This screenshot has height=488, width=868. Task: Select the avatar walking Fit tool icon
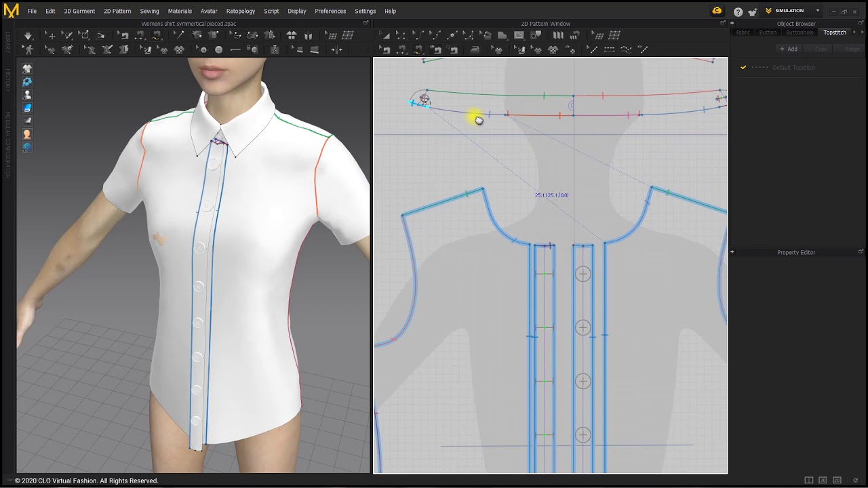coord(28,49)
